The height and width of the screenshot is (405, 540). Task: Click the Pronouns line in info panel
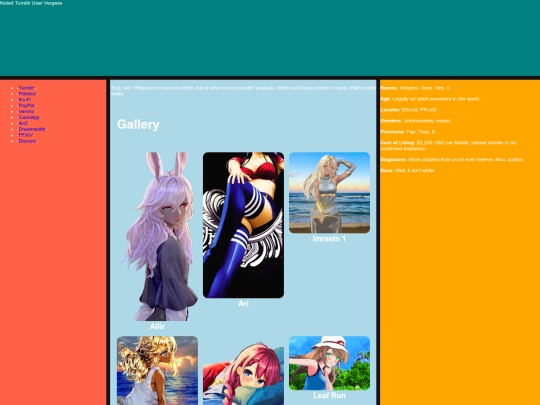tap(408, 132)
